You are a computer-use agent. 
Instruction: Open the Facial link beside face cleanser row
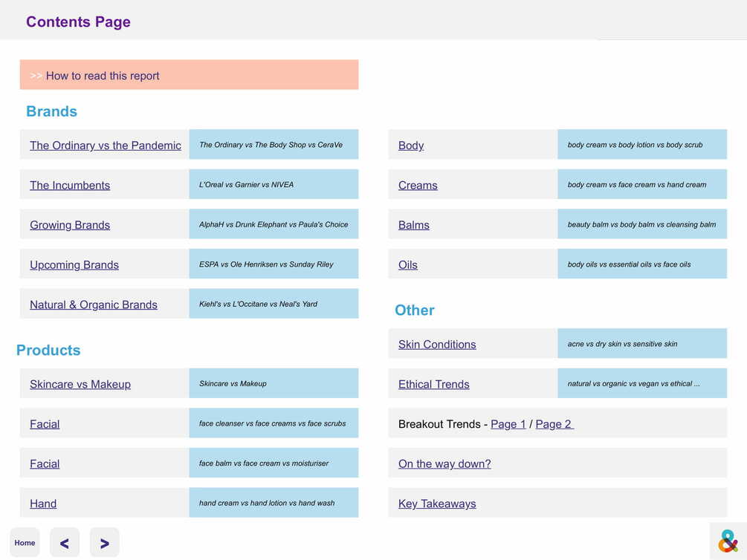click(x=45, y=424)
